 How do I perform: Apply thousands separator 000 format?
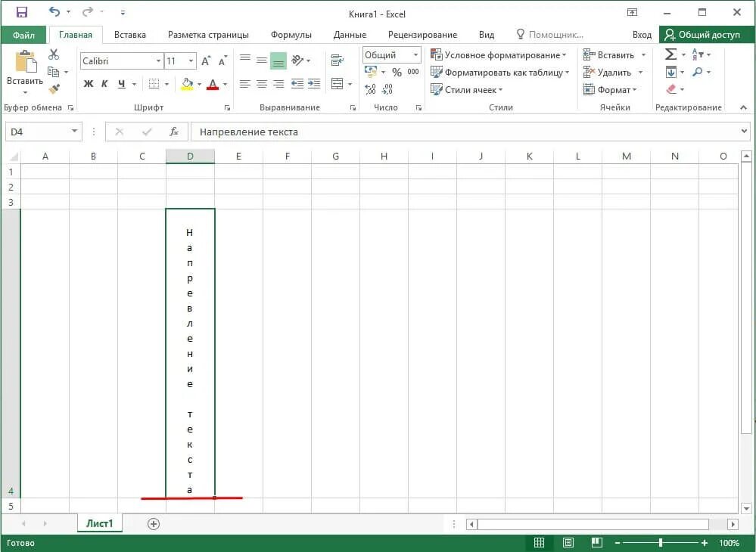point(413,73)
